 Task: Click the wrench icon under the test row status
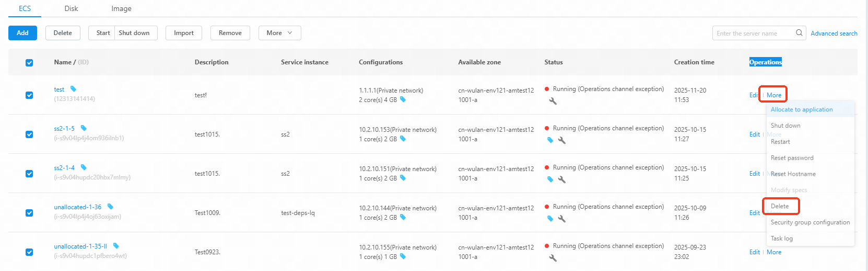[x=553, y=101]
